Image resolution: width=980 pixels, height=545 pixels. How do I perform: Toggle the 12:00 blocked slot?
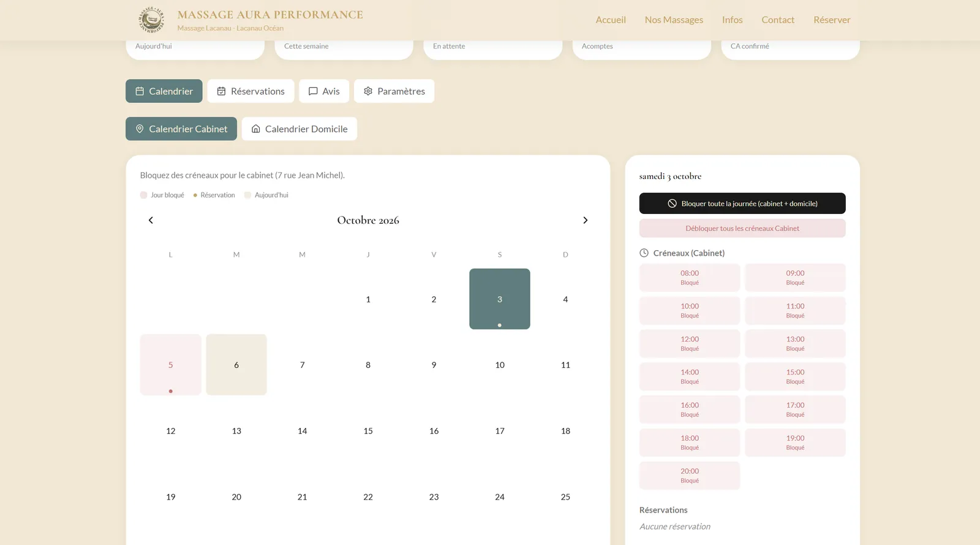[x=690, y=344]
